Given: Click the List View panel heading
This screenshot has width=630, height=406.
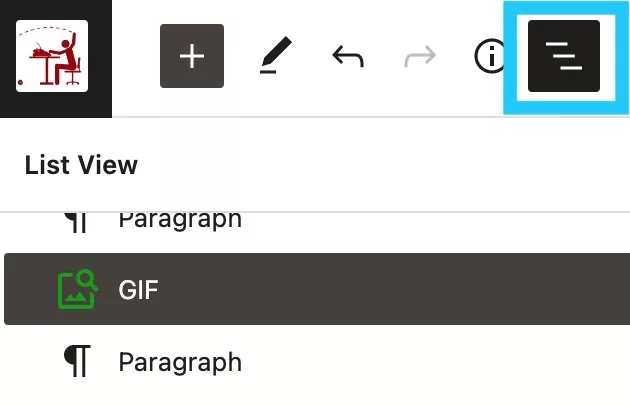Looking at the screenshot, I should click(x=81, y=165).
